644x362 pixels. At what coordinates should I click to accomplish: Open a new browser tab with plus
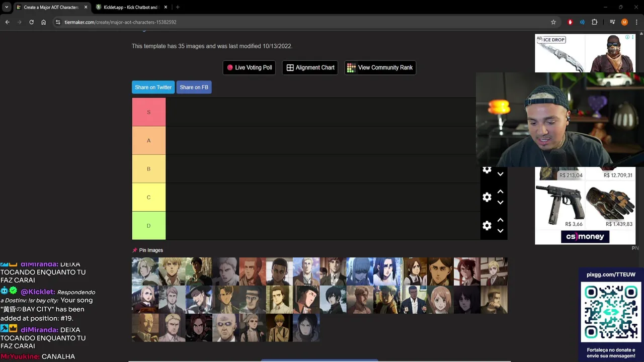pos(178,7)
